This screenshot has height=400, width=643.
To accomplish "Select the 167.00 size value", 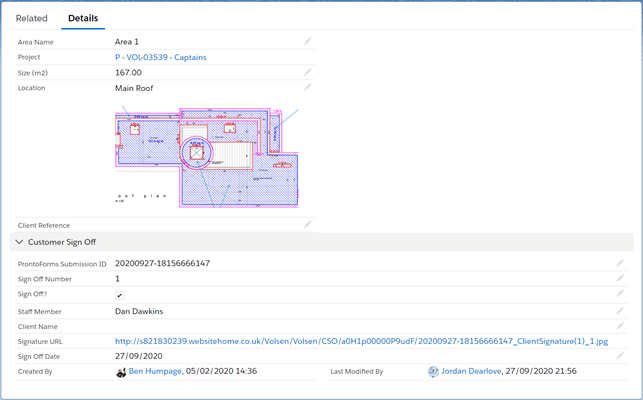I will 128,73.
